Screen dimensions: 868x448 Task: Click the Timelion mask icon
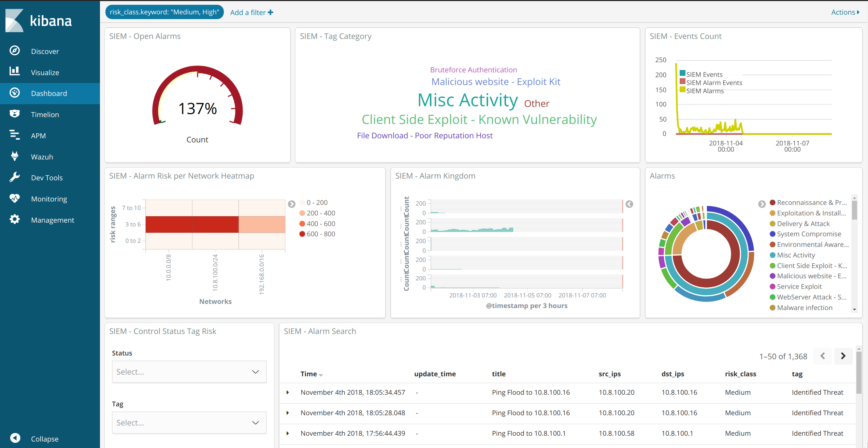(x=14, y=114)
